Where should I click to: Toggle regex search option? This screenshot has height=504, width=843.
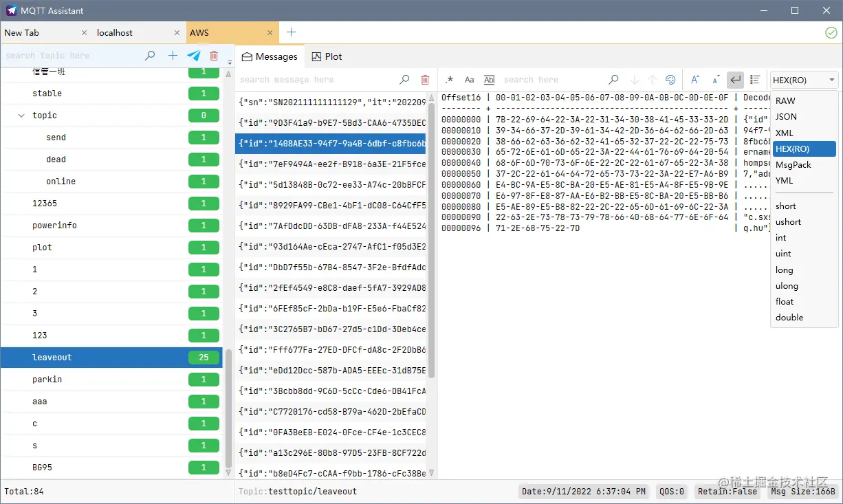449,80
